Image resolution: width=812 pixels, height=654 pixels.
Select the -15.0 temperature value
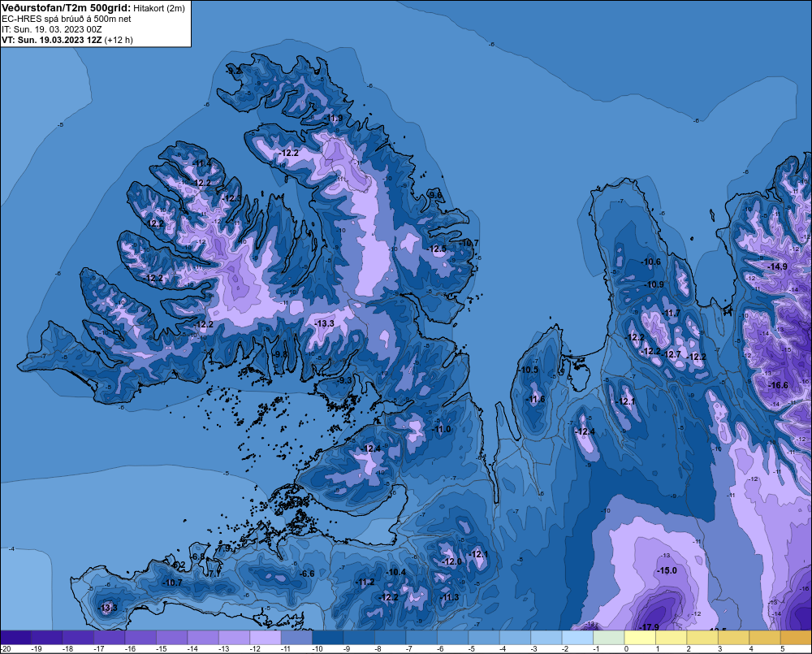pos(667,570)
